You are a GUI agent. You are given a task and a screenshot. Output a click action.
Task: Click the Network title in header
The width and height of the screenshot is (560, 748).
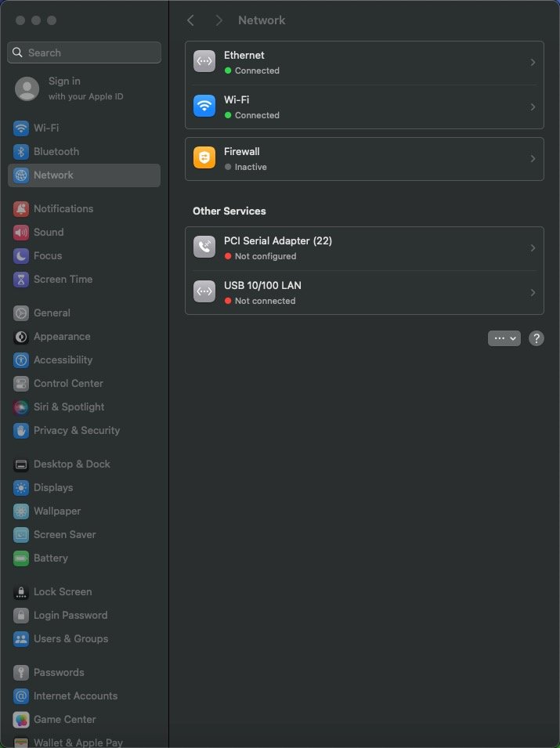coord(262,20)
